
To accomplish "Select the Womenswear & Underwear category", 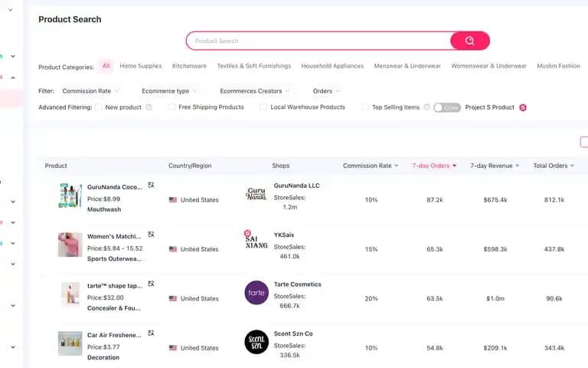I will click(488, 66).
